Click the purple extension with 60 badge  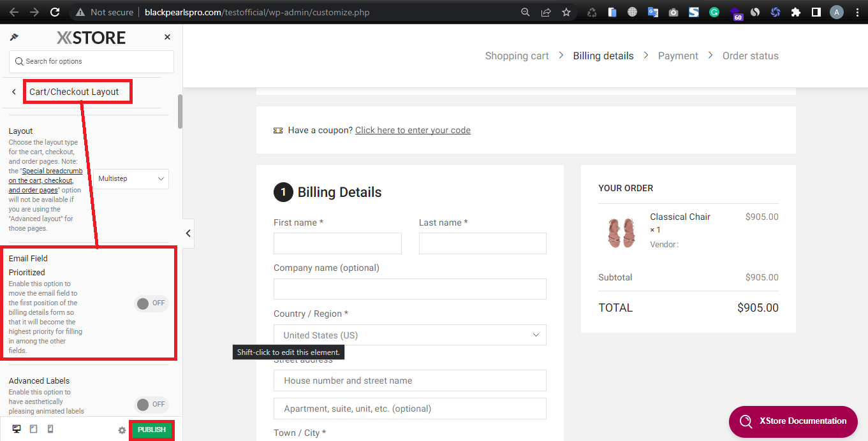[x=735, y=13]
